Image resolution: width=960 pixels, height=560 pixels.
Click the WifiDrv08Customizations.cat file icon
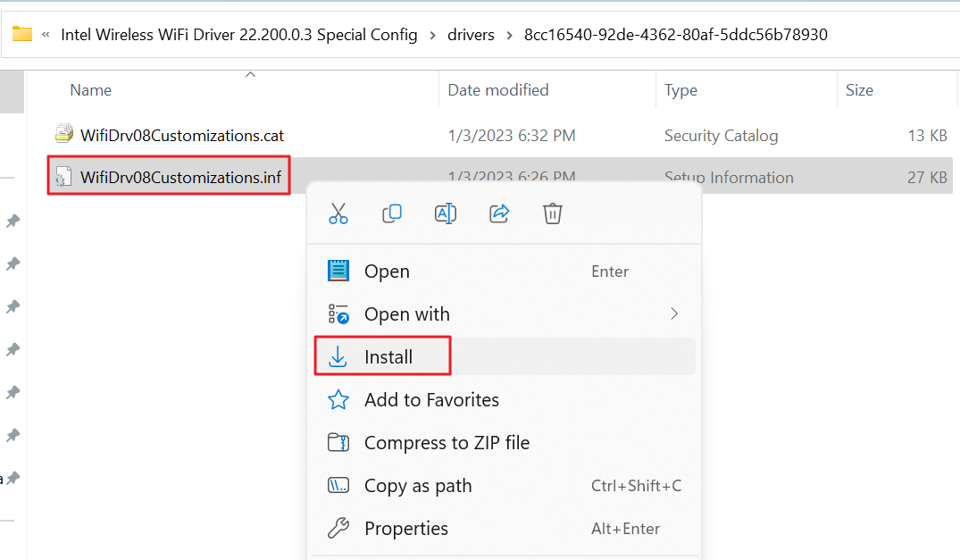pyautogui.click(x=63, y=135)
